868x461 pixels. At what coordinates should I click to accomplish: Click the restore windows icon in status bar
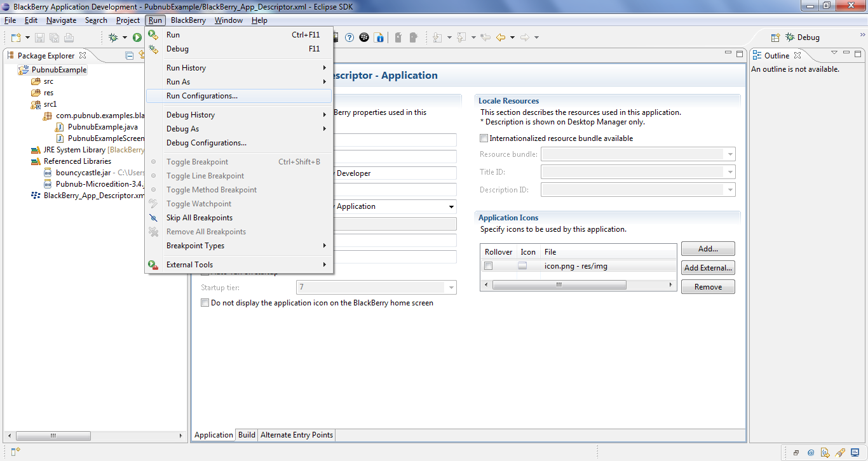(796, 453)
